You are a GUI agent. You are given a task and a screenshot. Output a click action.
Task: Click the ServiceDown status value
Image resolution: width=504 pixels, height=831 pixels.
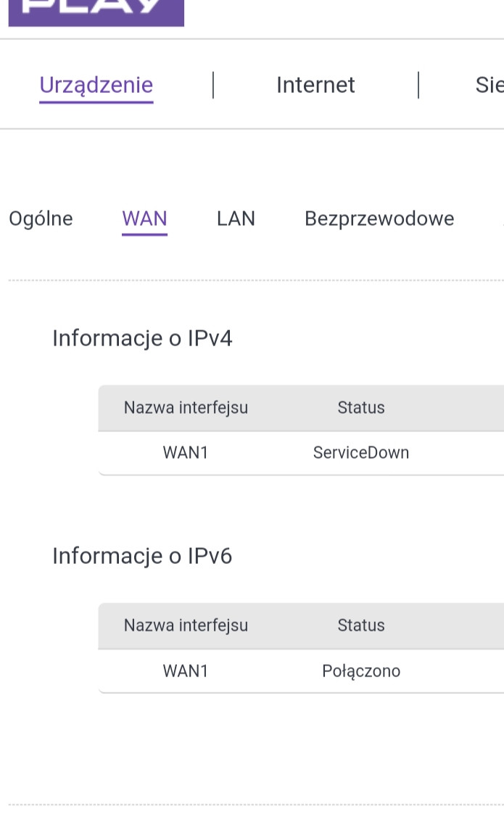(x=361, y=453)
